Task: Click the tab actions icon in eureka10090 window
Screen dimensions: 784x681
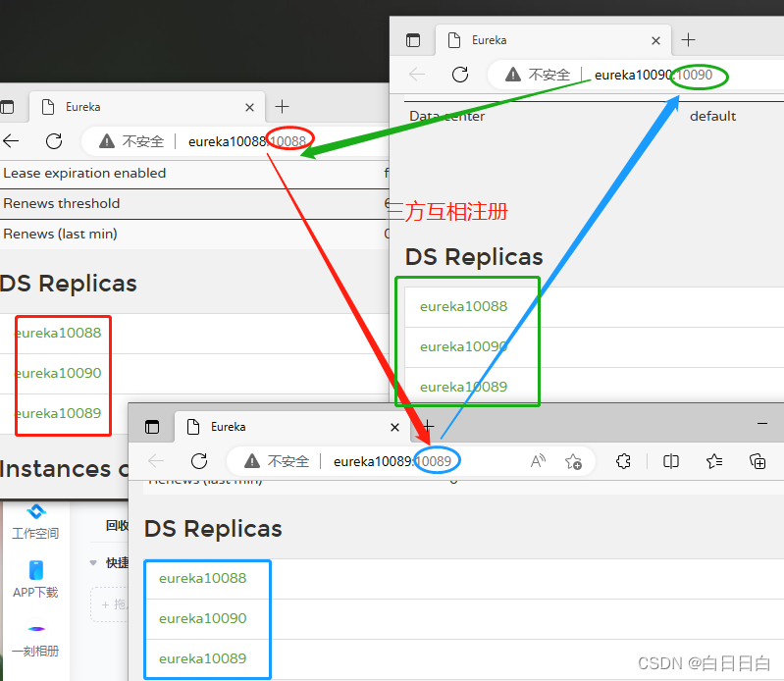Action: [x=413, y=40]
